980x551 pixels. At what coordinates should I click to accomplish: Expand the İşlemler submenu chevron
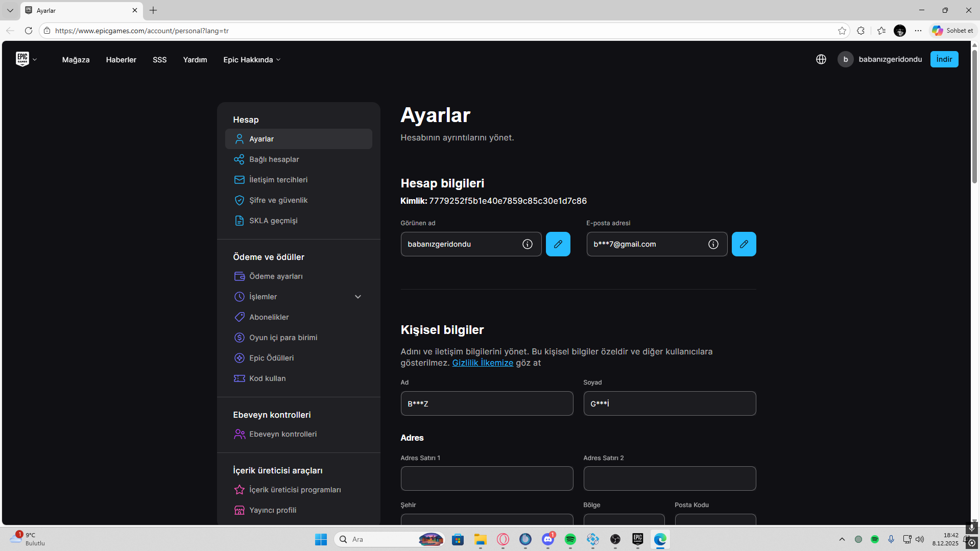point(358,297)
